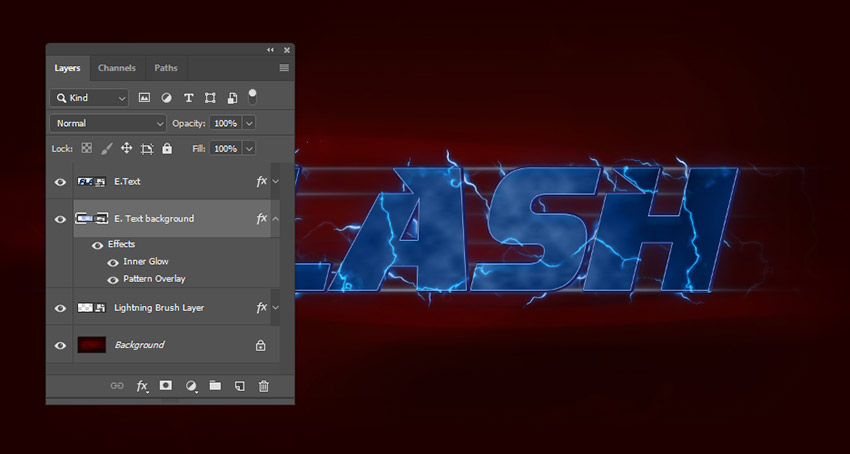
Task: Hide the Lightning Brush Layer
Action: pos(60,308)
